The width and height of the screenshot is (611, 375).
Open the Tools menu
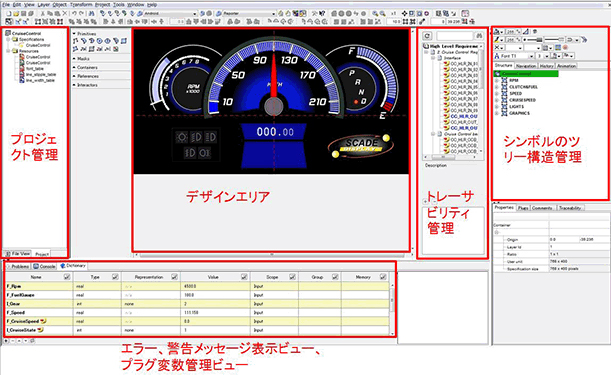119,5
